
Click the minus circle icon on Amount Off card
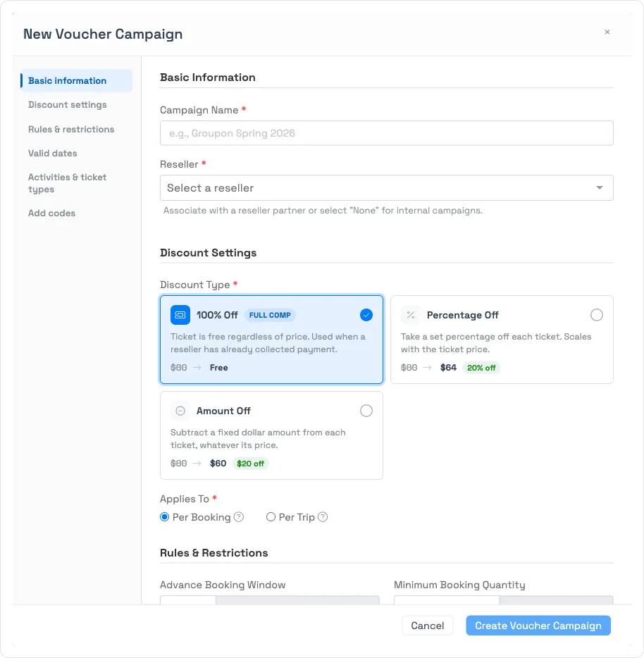(180, 411)
